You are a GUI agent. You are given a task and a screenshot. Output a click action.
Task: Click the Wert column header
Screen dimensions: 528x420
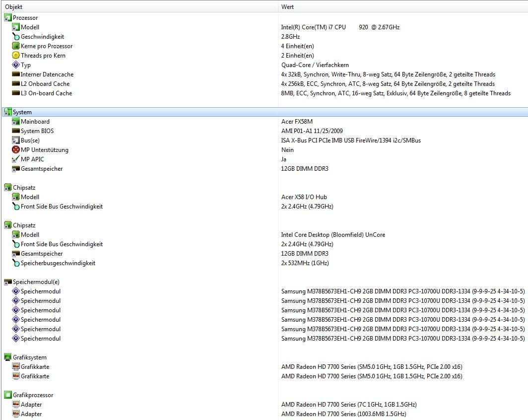coord(287,7)
